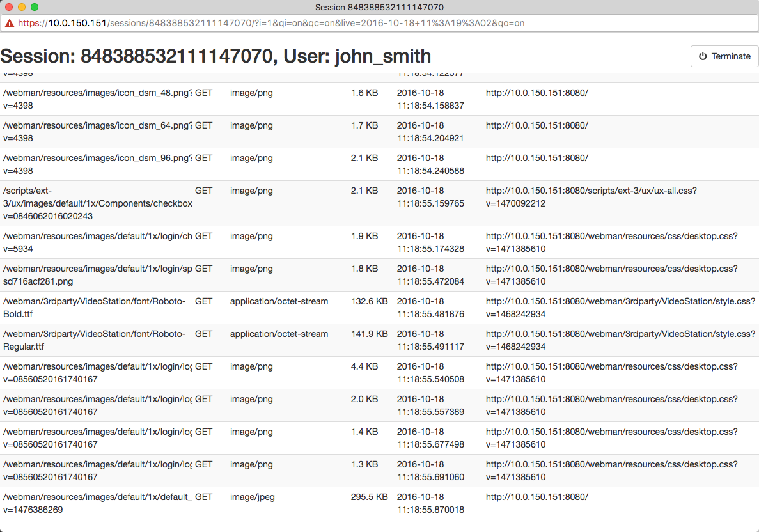Click the 1.9 KB size cell
759x532 pixels.
(364, 236)
